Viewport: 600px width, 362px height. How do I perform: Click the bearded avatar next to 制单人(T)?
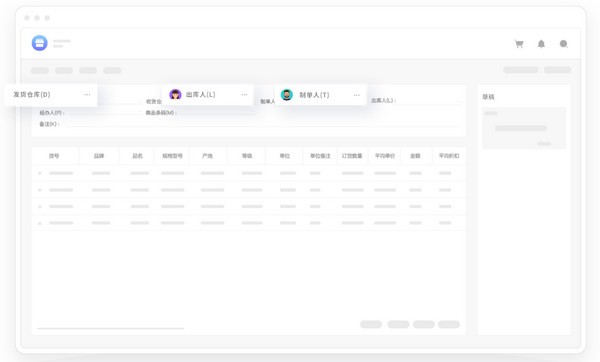[x=287, y=95]
